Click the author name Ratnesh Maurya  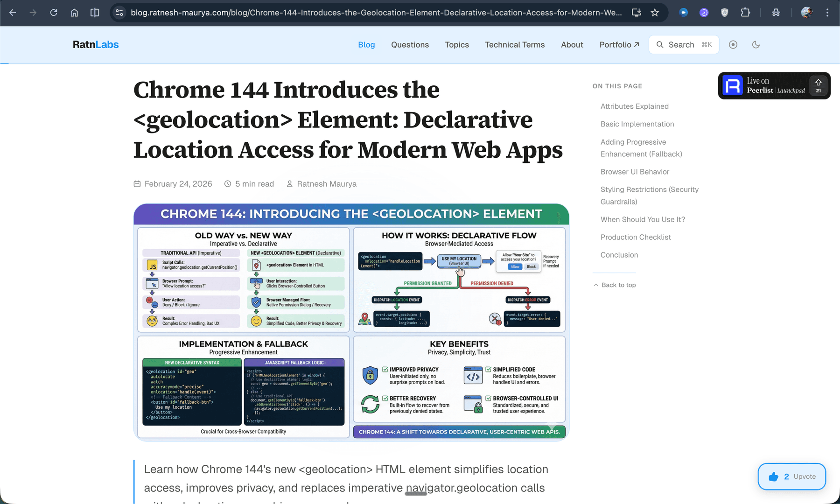click(x=327, y=184)
